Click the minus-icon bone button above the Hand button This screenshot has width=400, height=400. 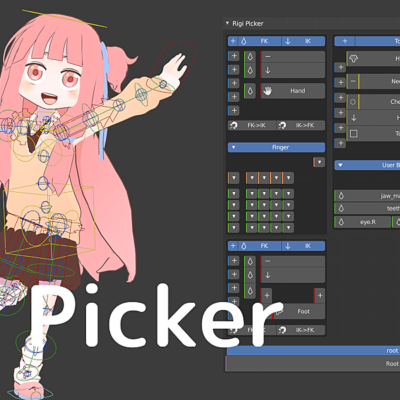pyautogui.click(x=292, y=57)
